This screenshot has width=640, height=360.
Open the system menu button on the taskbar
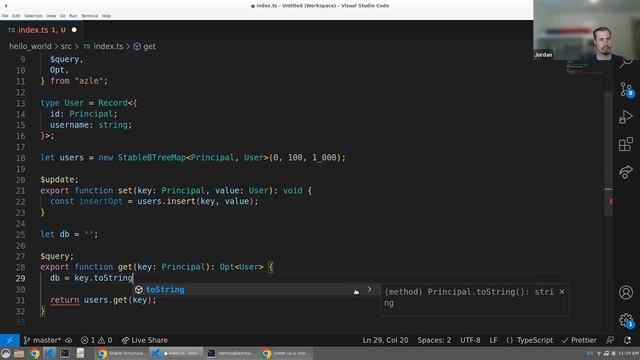[x=5, y=353]
